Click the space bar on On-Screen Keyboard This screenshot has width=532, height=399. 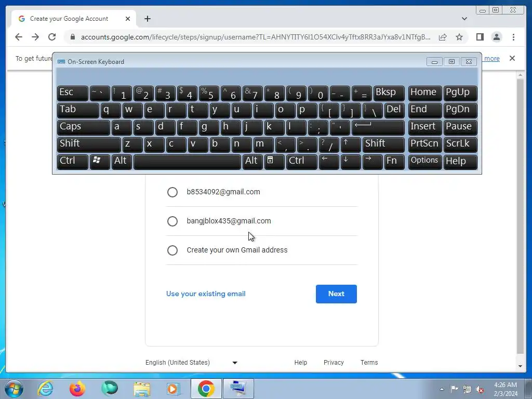(187, 162)
